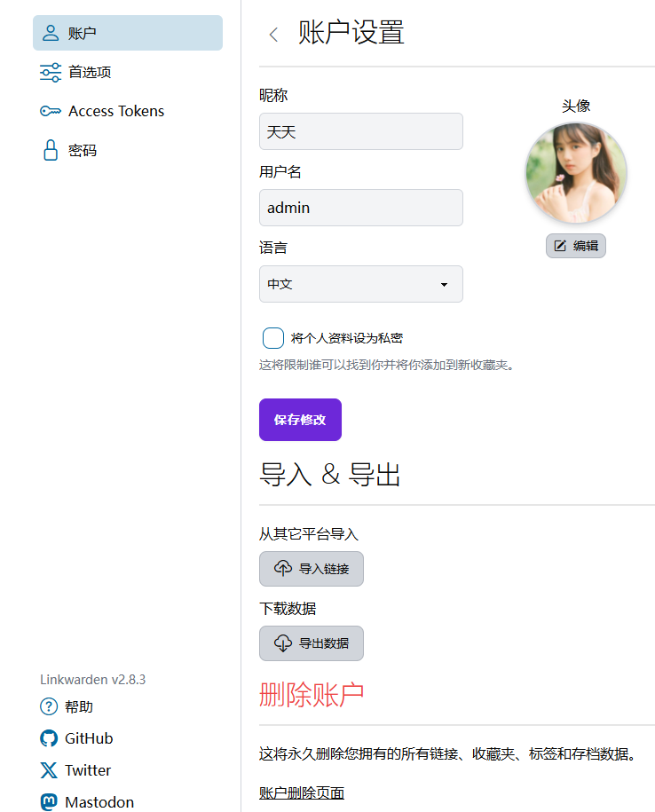
Task: Click the X Twitter logo icon
Action: [x=49, y=770]
